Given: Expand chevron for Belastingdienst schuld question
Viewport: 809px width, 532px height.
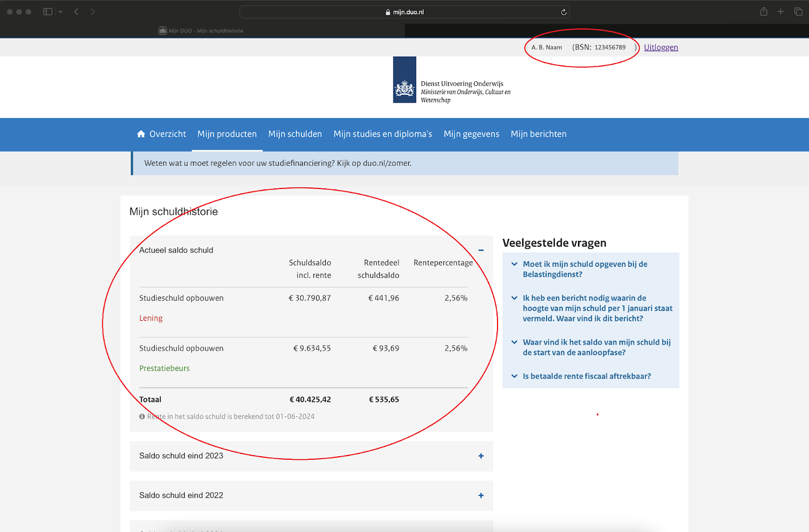Looking at the screenshot, I should pos(514,264).
